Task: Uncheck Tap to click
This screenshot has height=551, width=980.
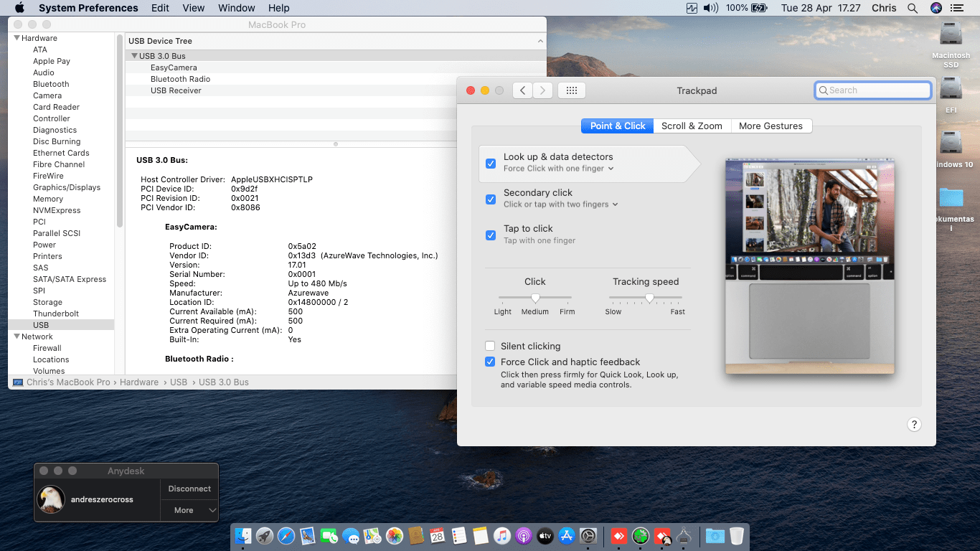Action: coord(491,235)
